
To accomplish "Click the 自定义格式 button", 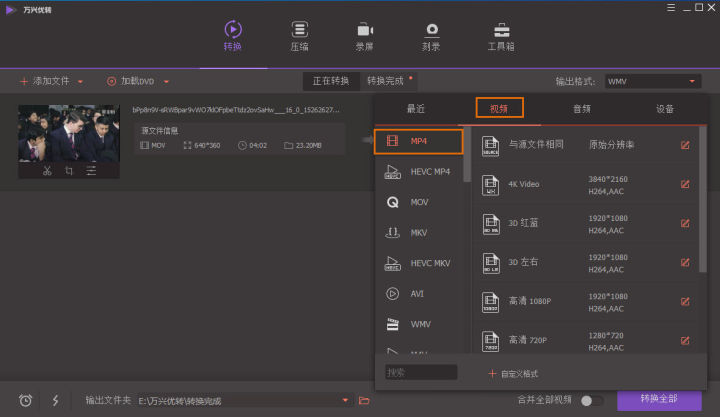I will coord(513,373).
